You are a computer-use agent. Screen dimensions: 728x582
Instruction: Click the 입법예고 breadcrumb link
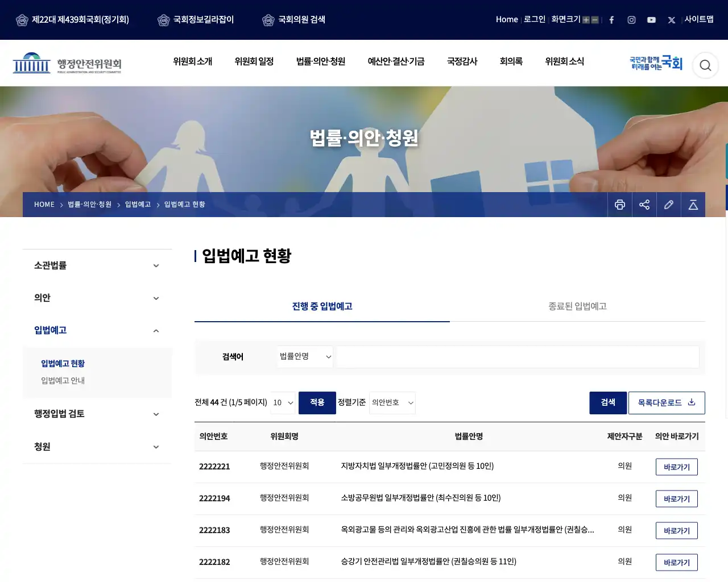click(138, 205)
